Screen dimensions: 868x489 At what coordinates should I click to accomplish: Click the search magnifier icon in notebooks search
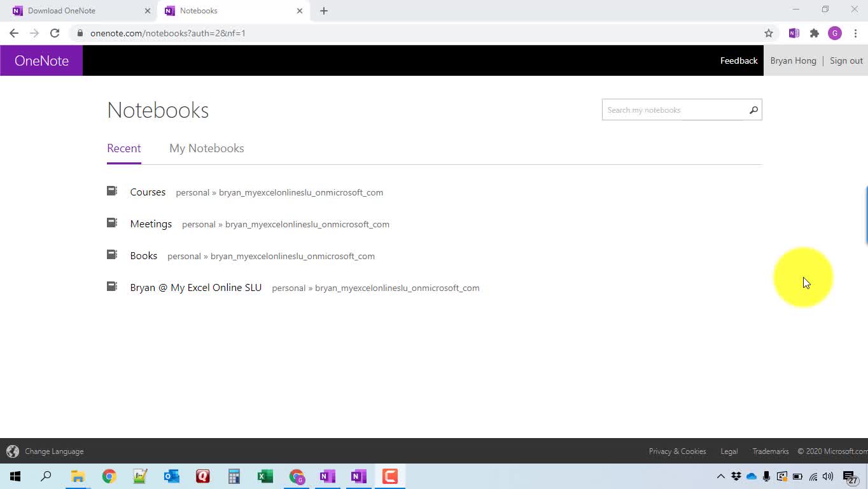pos(753,110)
